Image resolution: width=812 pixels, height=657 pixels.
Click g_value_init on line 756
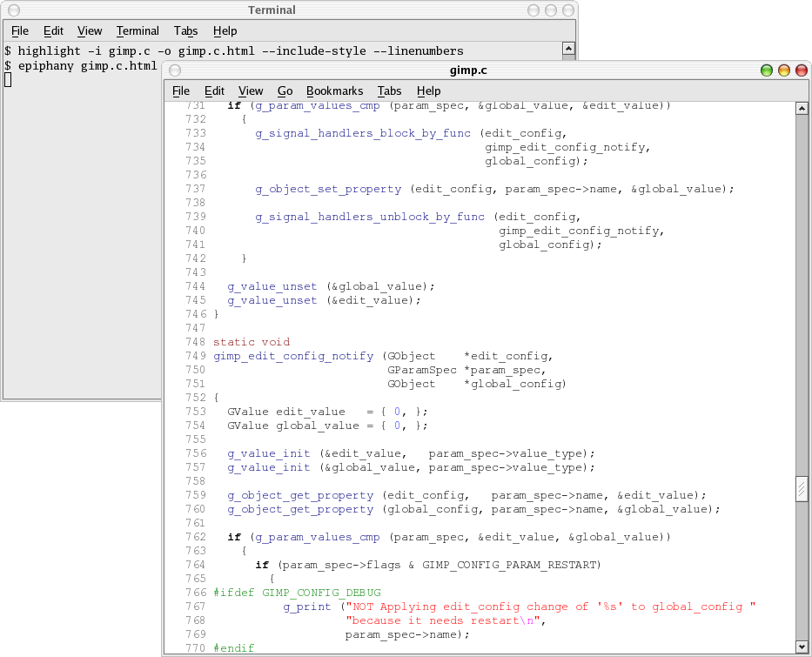click(x=269, y=454)
